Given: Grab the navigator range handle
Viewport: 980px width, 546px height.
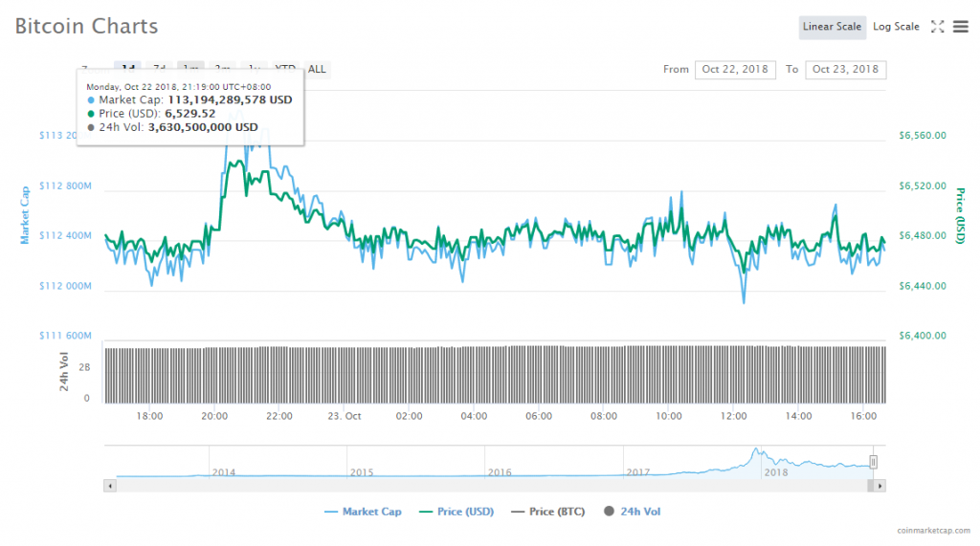Looking at the screenshot, I should coord(873,462).
